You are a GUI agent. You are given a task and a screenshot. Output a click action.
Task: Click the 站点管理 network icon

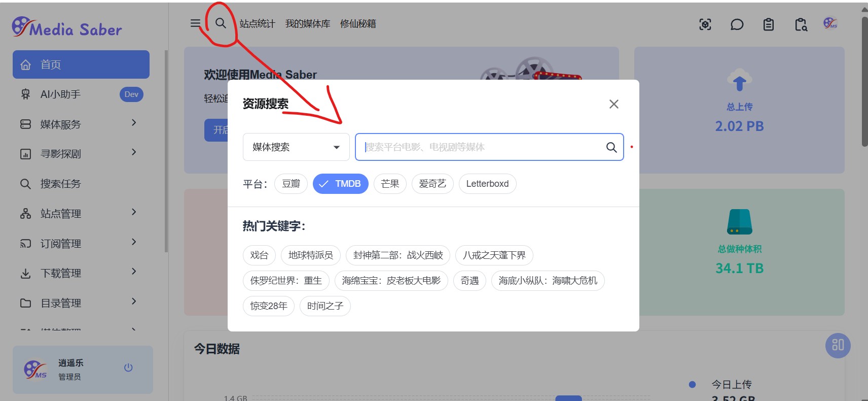click(26, 214)
